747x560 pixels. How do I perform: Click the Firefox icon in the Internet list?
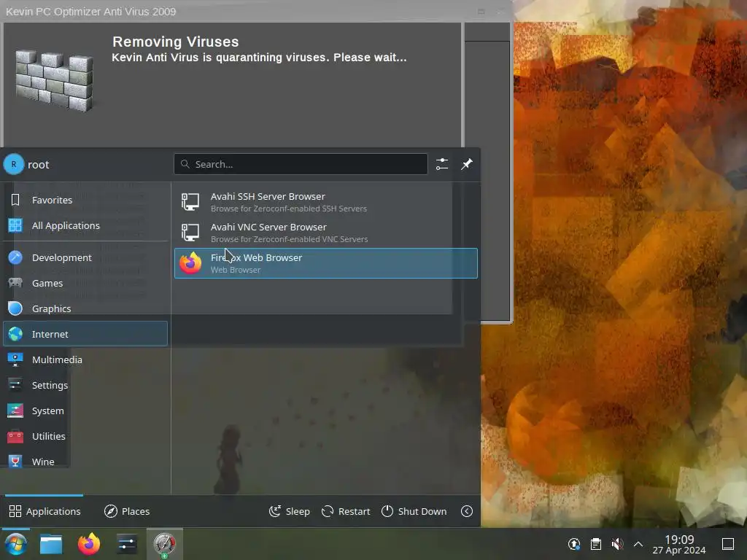pyautogui.click(x=190, y=262)
